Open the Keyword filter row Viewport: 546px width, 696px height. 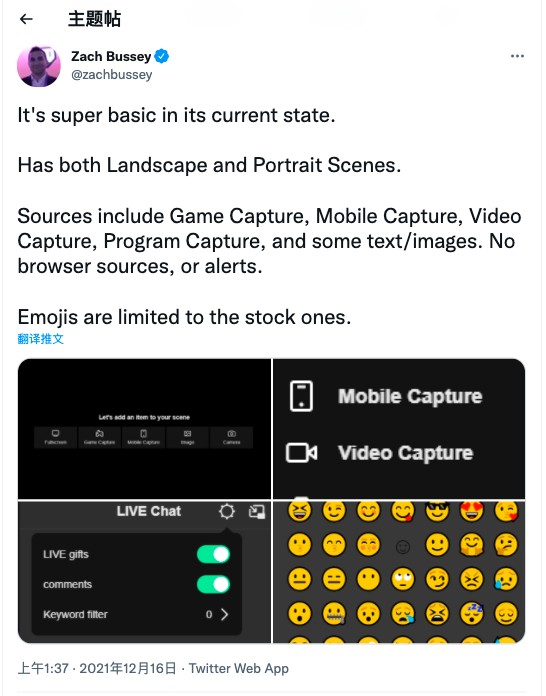coord(136,614)
